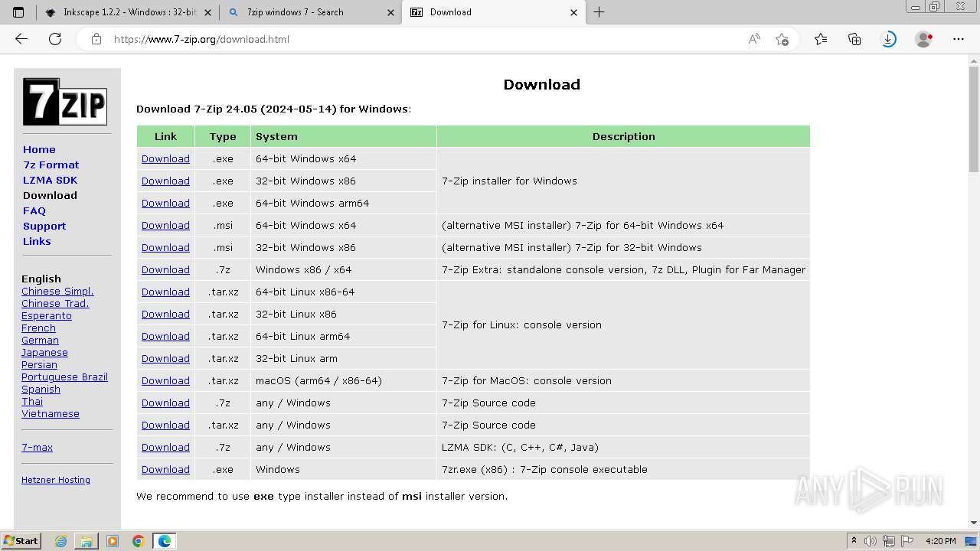The height and width of the screenshot is (551, 980).
Task: Download 7zr.exe console executable
Action: click(165, 469)
